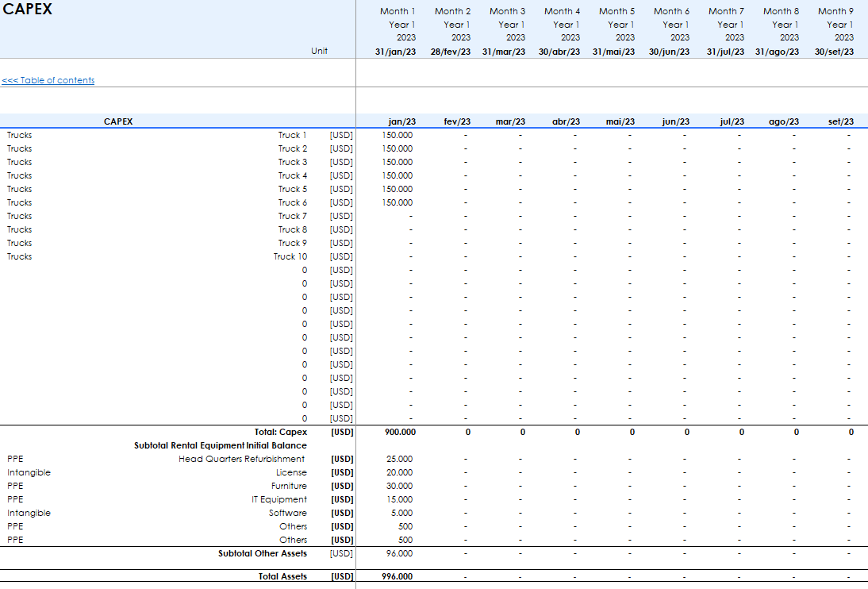Click the jun/23 table column header

click(675, 121)
